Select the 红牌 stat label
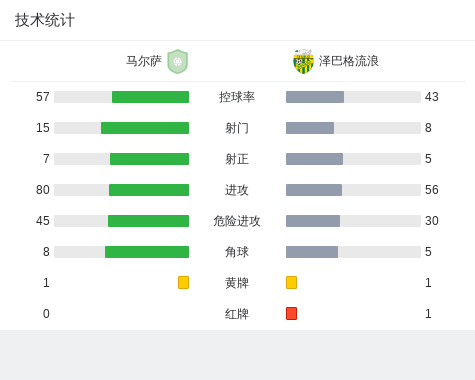Image resolution: width=475 pixels, height=380 pixels. [237, 314]
